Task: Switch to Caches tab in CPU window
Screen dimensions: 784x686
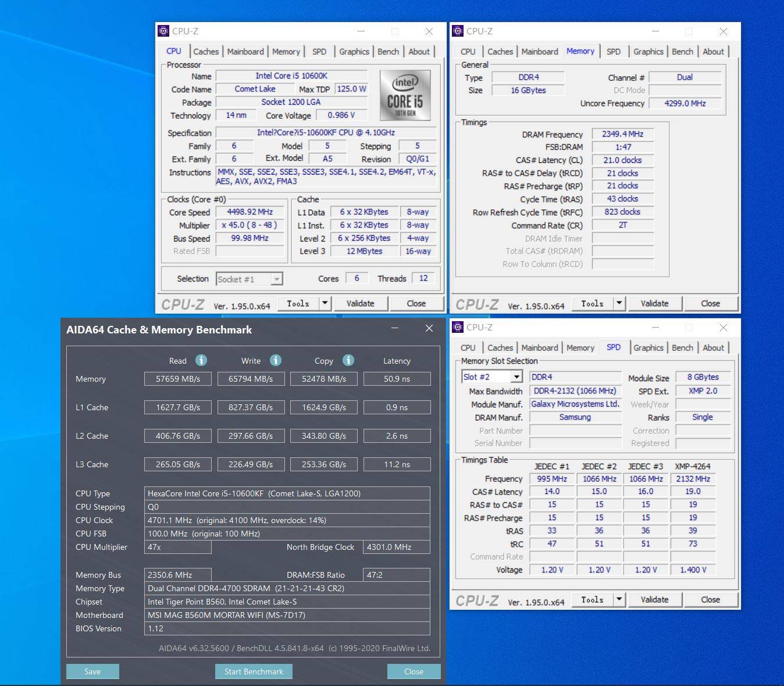Action: (206, 51)
